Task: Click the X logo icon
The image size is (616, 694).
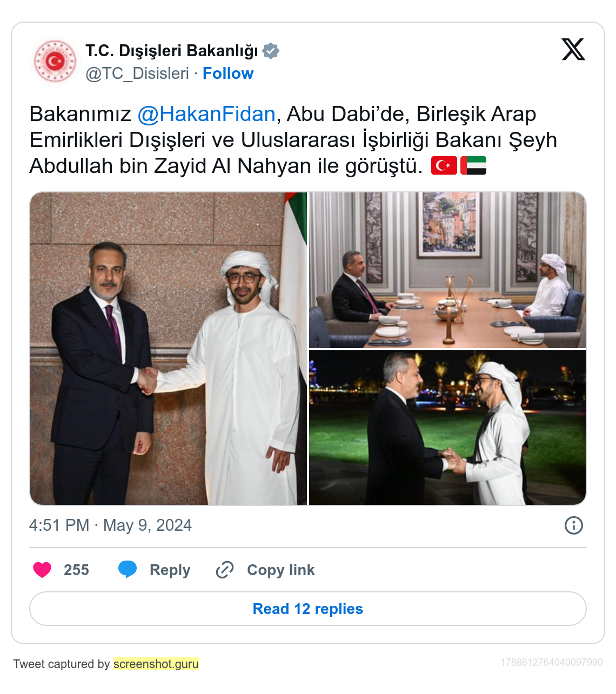Action: 573,49
